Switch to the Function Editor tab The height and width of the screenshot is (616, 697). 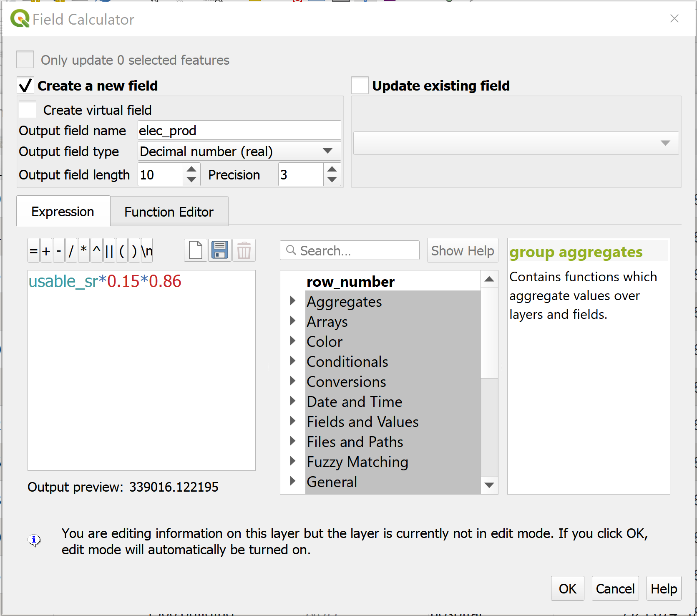click(169, 212)
